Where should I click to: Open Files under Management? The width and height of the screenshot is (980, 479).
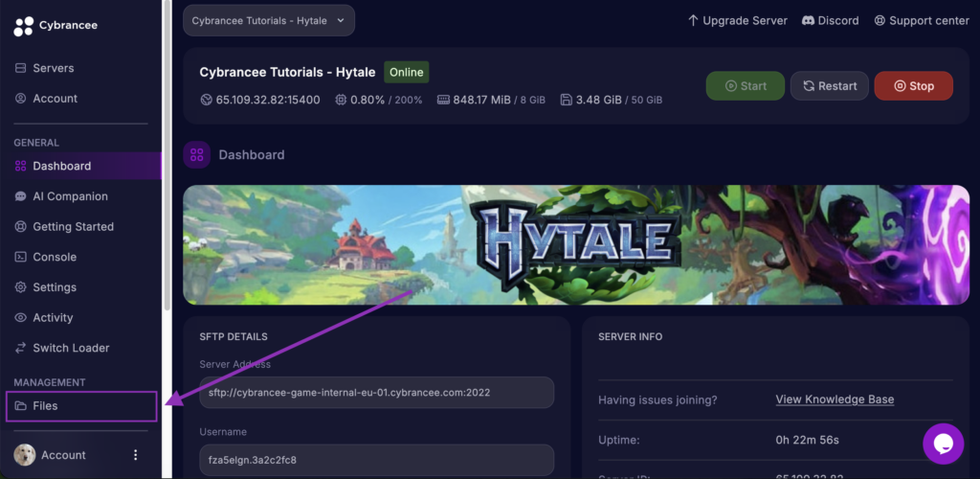[x=81, y=406]
